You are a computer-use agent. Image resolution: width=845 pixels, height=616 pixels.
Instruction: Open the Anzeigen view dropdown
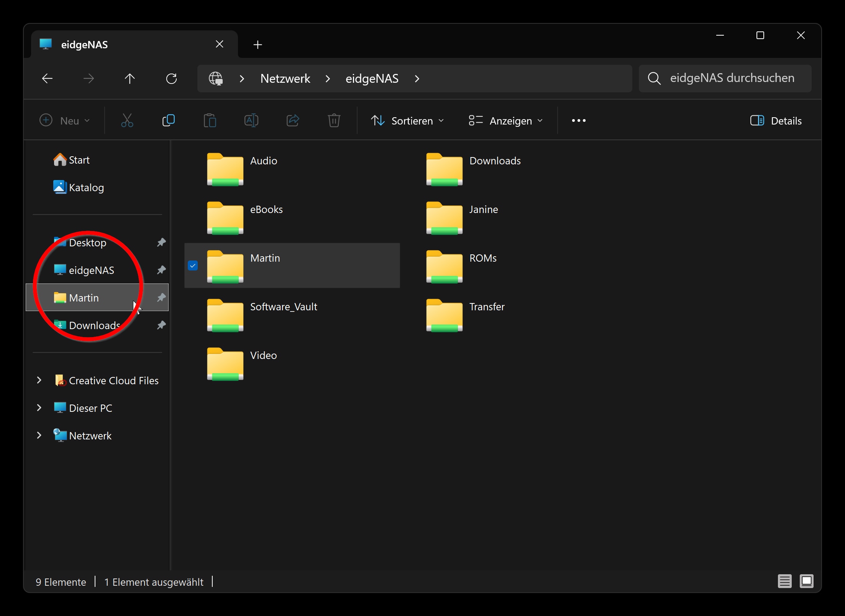(x=506, y=121)
